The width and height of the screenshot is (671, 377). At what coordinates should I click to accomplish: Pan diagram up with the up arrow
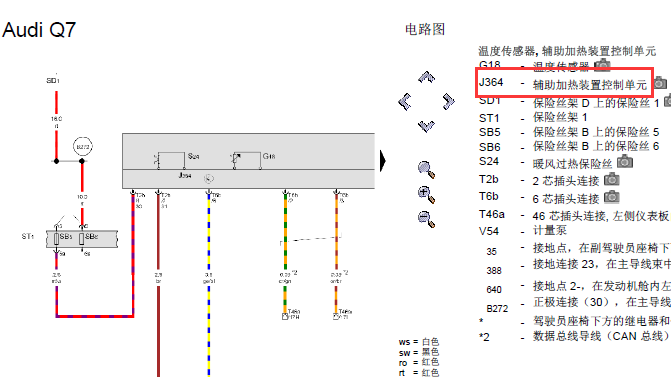click(426, 77)
